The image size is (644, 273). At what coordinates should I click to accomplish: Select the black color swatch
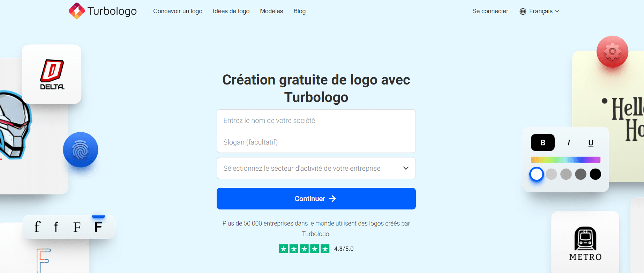click(595, 174)
